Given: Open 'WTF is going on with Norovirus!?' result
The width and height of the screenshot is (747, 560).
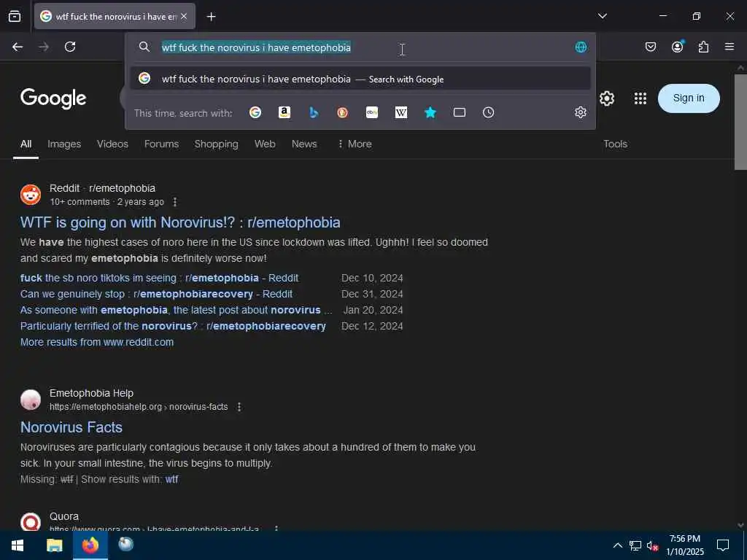Looking at the screenshot, I should click(180, 222).
